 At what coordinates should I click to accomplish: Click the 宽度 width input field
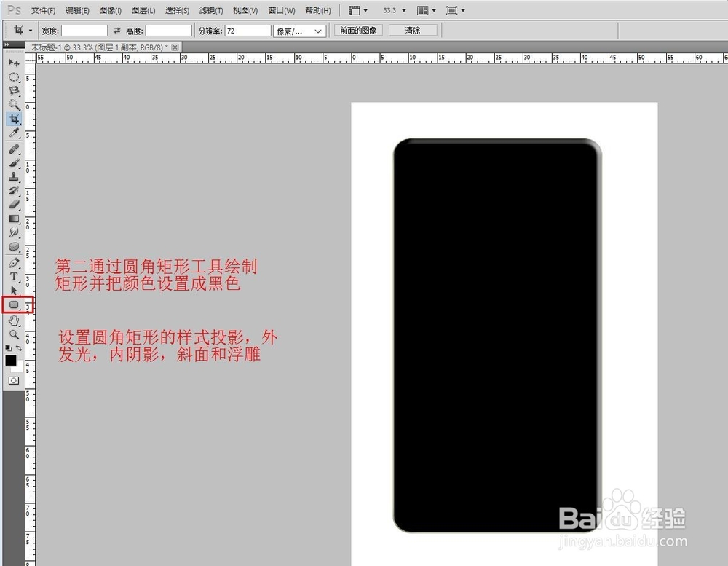coord(84,31)
